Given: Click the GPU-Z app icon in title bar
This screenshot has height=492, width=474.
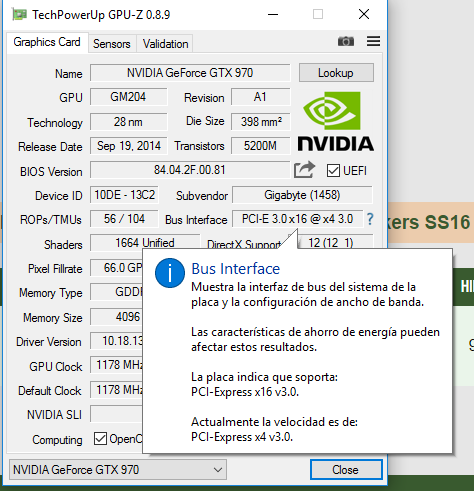Looking at the screenshot, I should 19,15.
